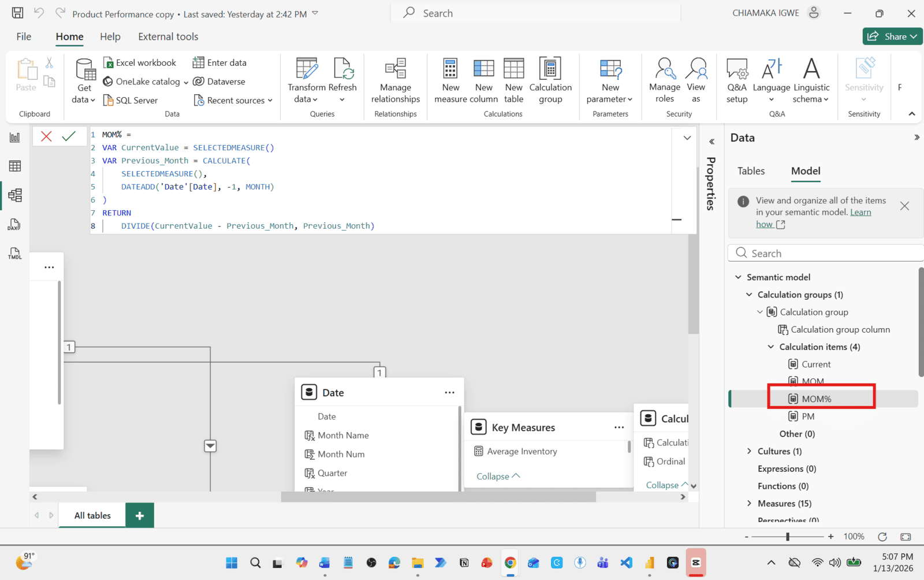Expand the Measures (15) node
Screen dimensions: 924x580
pos(749,503)
